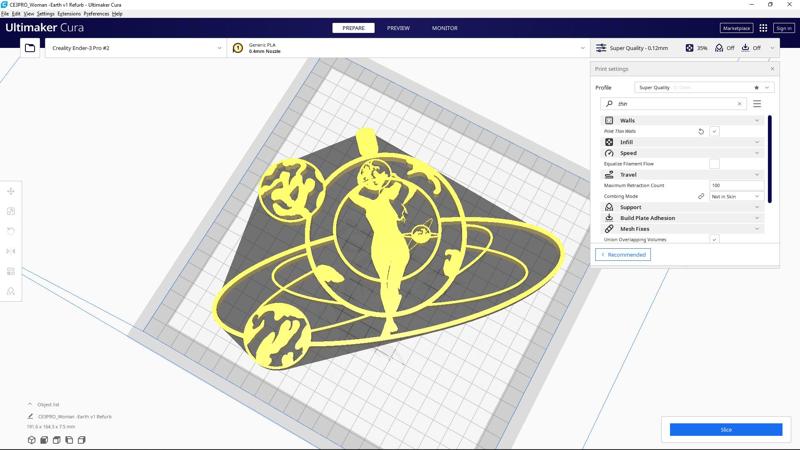Switch to right side view cube icon
The image size is (800, 450).
[82, 440]
